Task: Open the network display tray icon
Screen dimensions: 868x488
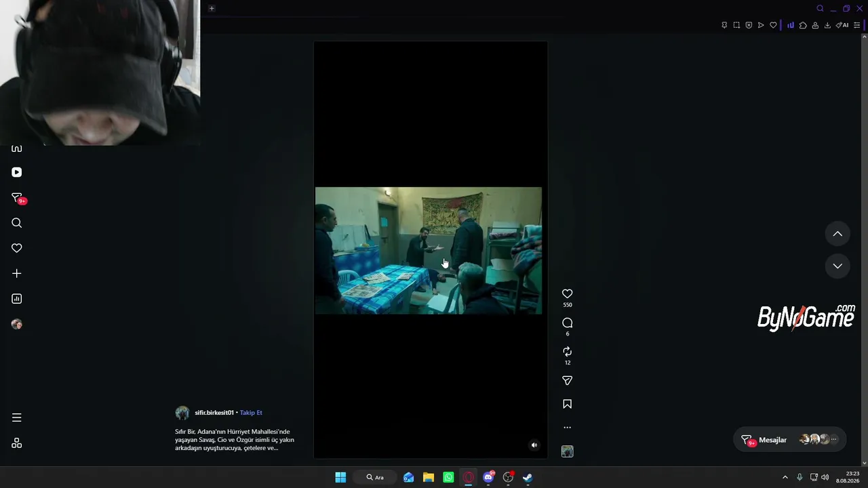Action: point(814,477)
